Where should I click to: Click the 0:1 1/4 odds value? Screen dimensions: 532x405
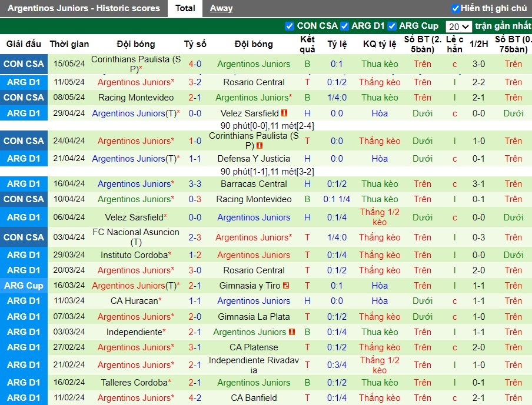pyautogui.click(x=337, y=199)
